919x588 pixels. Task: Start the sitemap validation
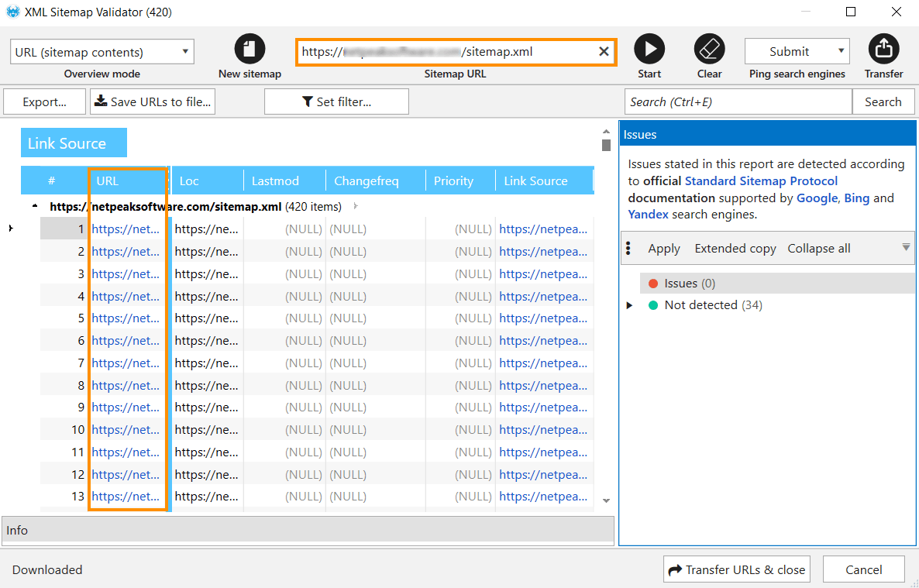point(649,49)
